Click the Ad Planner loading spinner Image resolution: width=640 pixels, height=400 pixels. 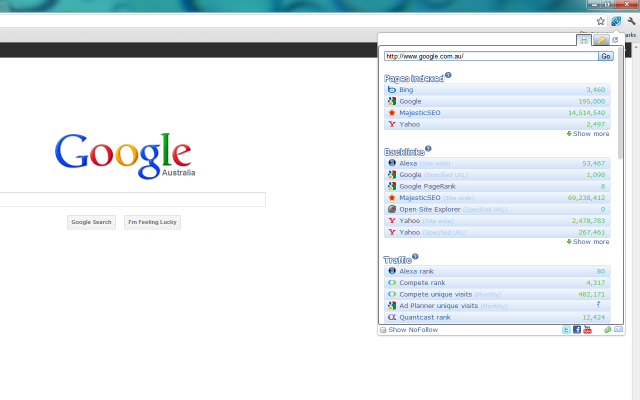point(600,304)
